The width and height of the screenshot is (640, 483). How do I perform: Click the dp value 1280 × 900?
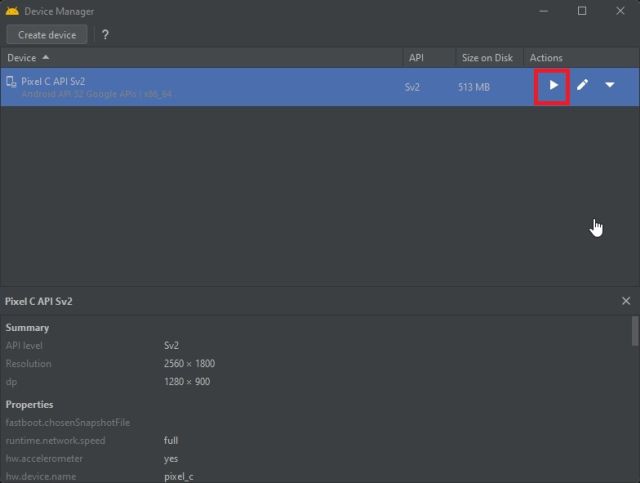[x=187, y=382]
